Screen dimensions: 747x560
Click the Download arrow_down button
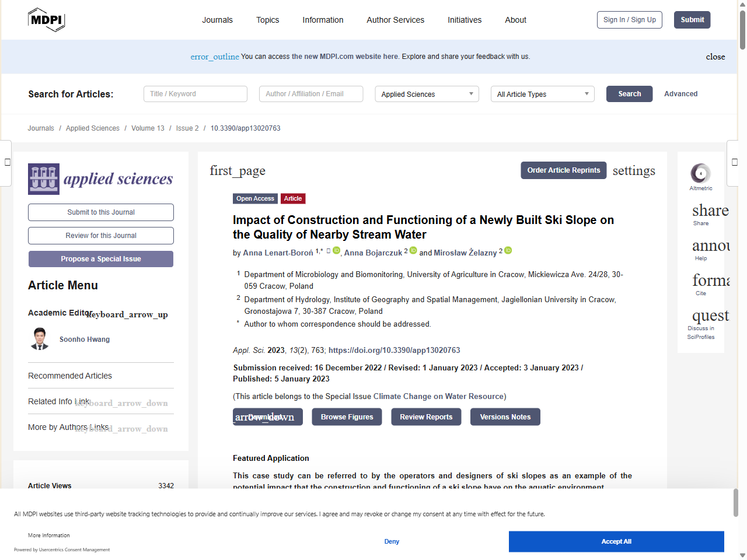pyautogui.click(x=267, y=416)
